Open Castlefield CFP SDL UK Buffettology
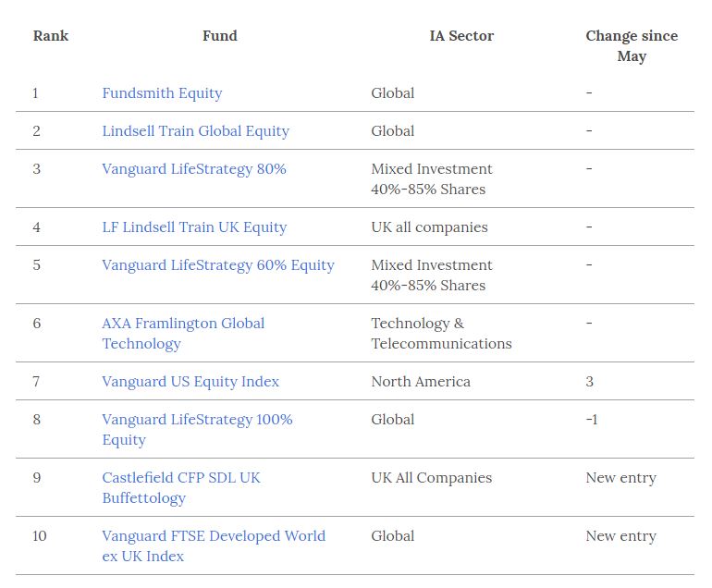 click(x=181, y=487)
